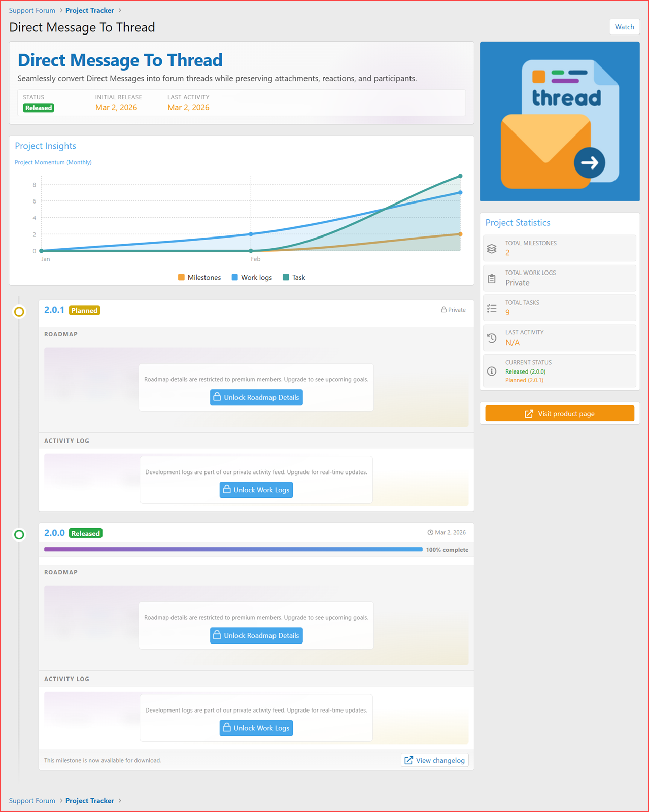Click the Last Activity history clock icon
Screen dimensions: 649x812
[x=491, y=338]
